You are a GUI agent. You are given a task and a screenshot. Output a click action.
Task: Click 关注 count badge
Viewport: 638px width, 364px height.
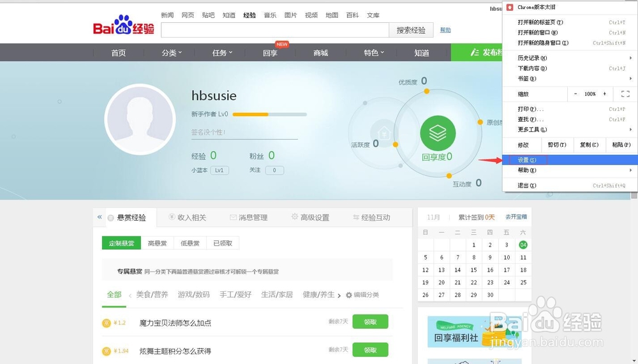[274, 170]
